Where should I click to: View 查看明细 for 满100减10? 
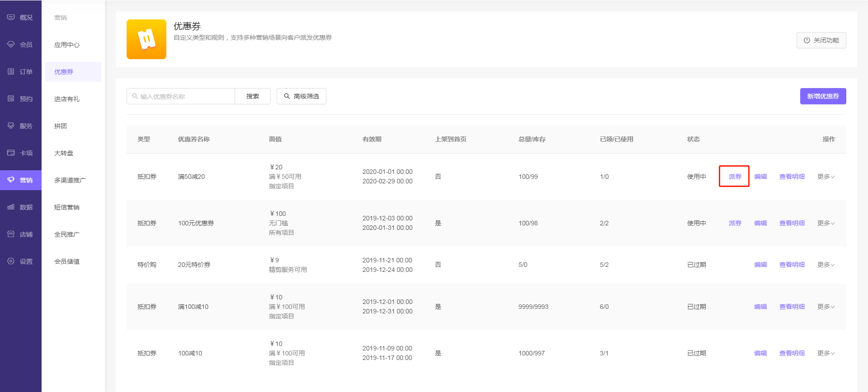coord(792,307)
